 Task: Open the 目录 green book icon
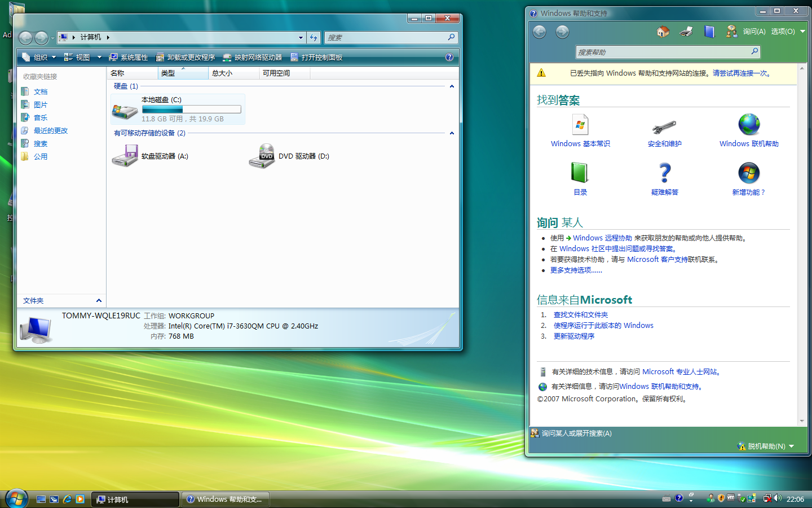pos(580,173)
